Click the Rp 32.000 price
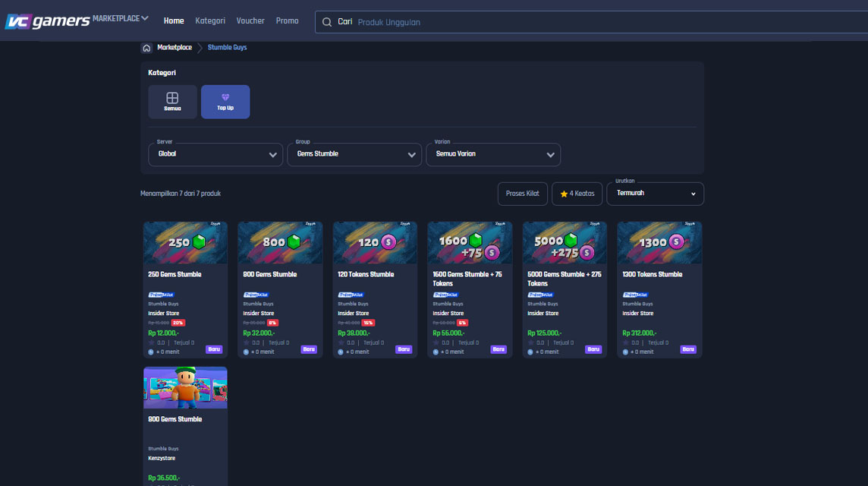This screenshot has width=868, height=486. pos(259,333)
